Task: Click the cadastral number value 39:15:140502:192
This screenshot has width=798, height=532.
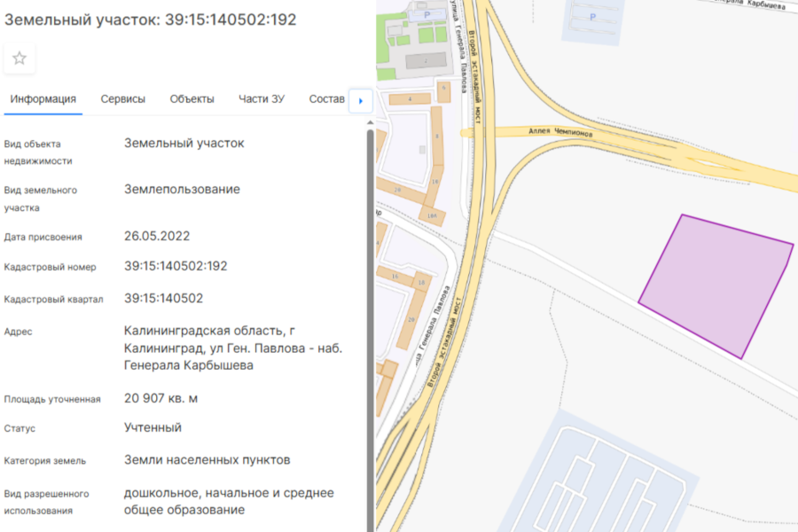Action: click(176, 266)
